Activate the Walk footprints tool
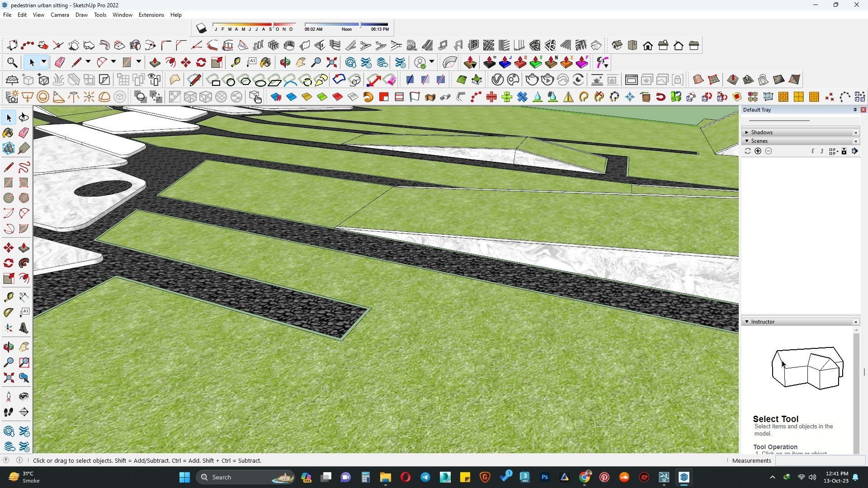 (8, 412)
